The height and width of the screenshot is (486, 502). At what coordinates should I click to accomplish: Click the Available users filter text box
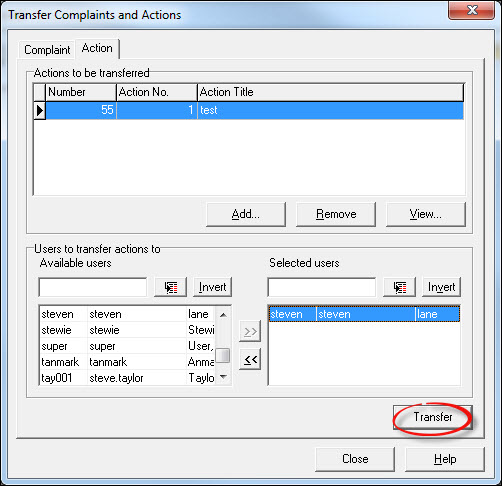[x=93, y=287]
